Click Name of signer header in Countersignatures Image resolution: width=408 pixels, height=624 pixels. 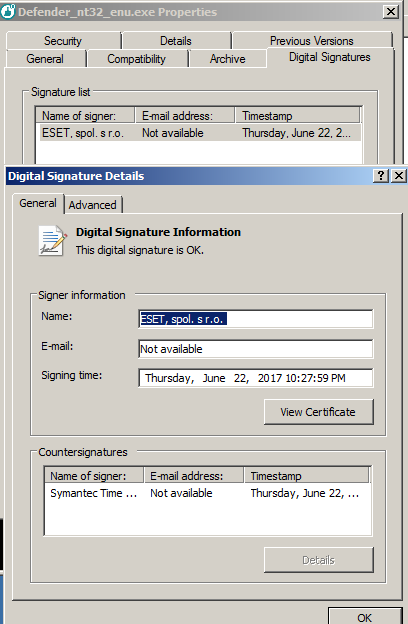[94, 476]
